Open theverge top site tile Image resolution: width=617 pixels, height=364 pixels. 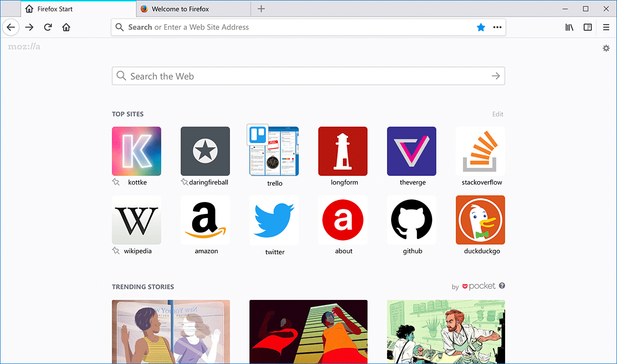pyautogui.click(x=412, y=151)
